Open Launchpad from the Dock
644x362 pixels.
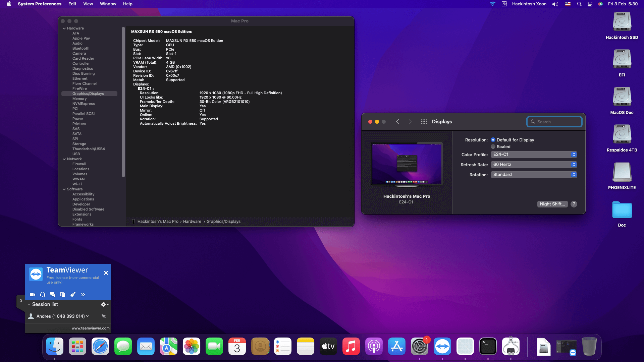click(x=77, y=347)
